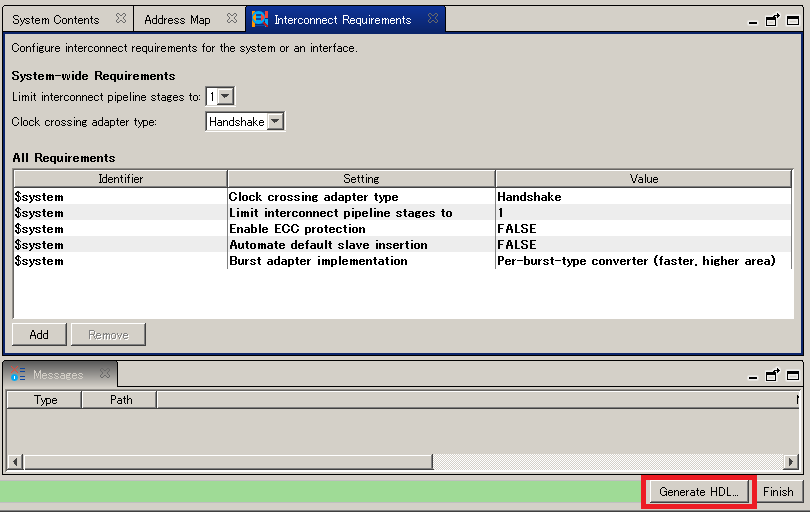This screenshot has width=810, height=512.
Task: Select the Enable ECC protection row
Action: (296, 229)
